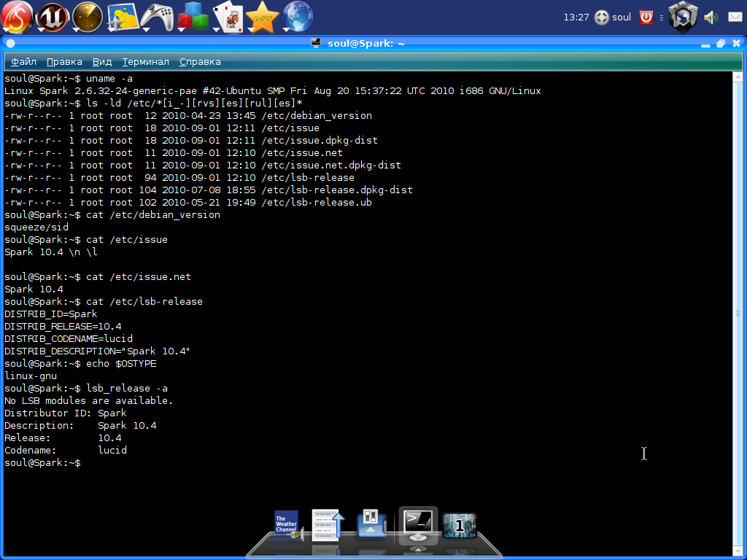Click the round user switcher icon
This screenshot has width=747, height=560.
(x=602, y=17)
